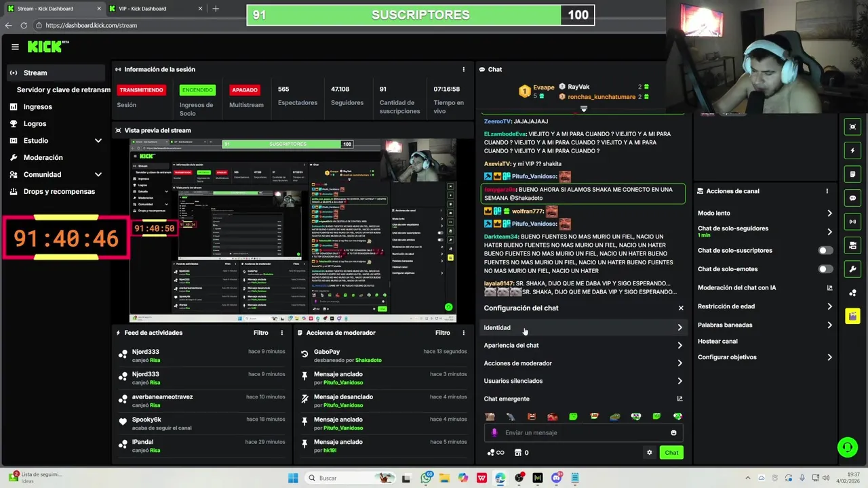Click the broadcast signal icon in right toolbar
Viewport: 868px width, 488px height.
click(852, 222)
